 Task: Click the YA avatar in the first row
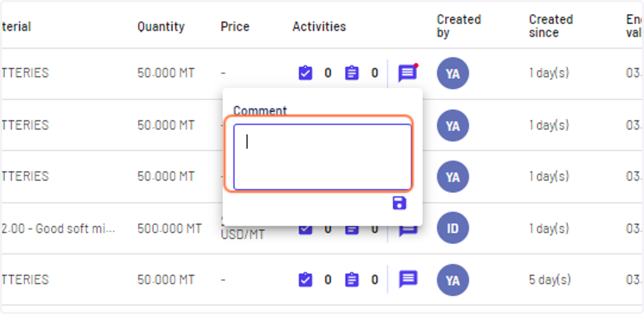click(453, 73)
